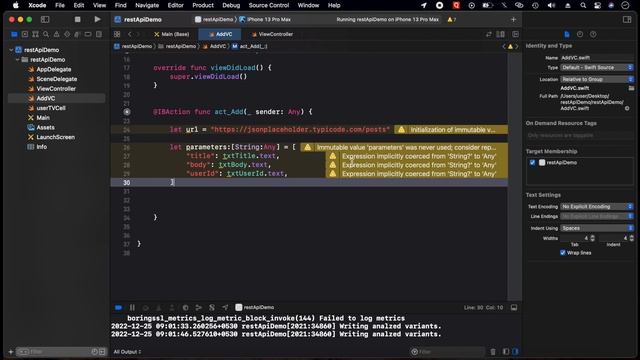The width and height of the screenshot is (640, 360).
Task: Open the All Output selector
Action: click(127, 352)
